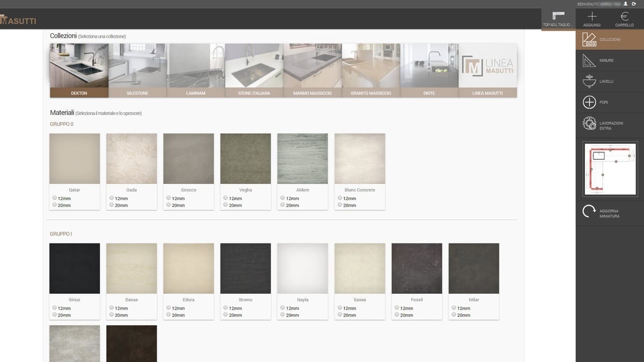Image resolution: width=644 pixels, height=362 pixels.
Task: Open the Misure triangle ruler icon
Action: click(589, 61)
